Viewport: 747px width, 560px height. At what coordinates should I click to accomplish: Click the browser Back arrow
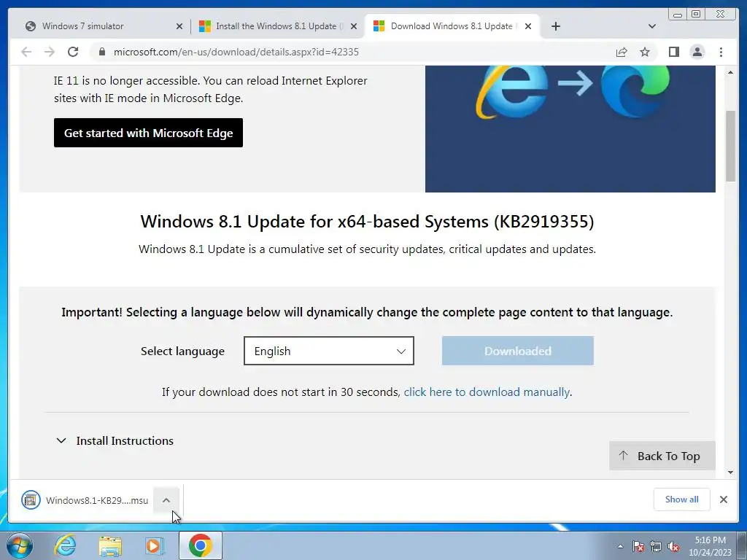[x=26, y=52]
